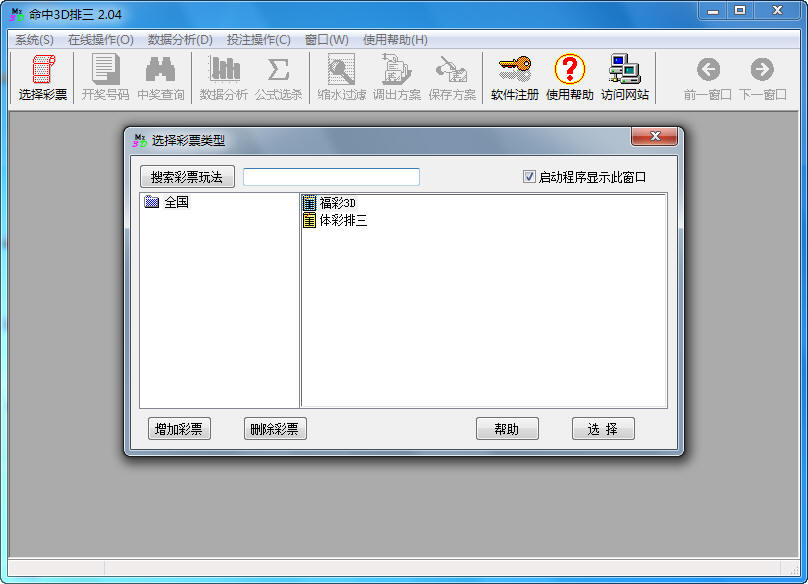The image size is (808, 584).
Task: Click the 帮助 button in dialog
Action: 507,429
